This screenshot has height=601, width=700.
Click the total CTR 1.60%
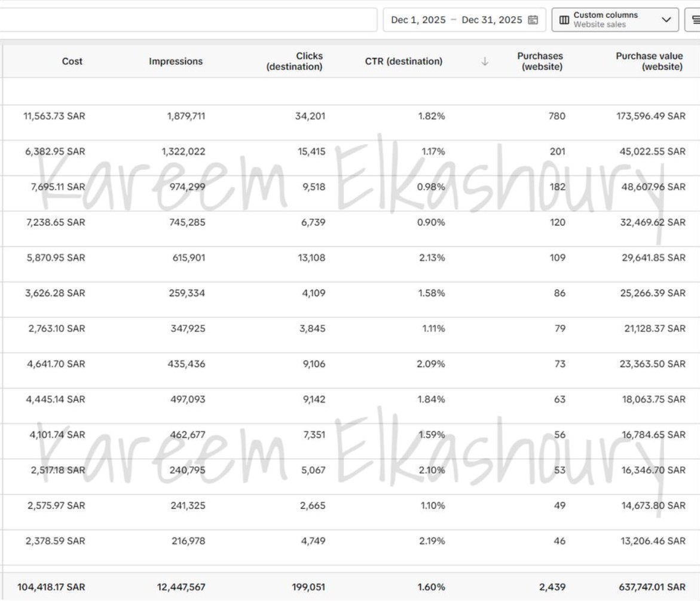point(431,587)
